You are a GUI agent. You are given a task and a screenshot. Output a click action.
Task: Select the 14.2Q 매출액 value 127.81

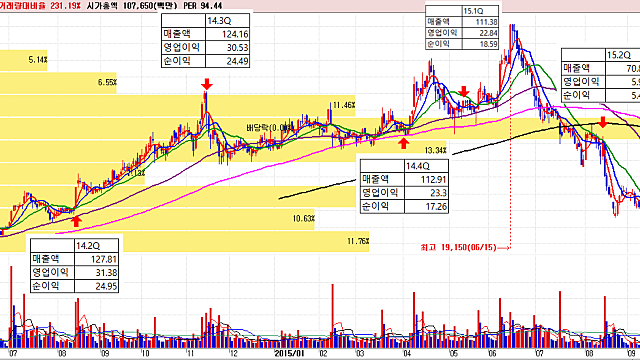pos(96,259)
